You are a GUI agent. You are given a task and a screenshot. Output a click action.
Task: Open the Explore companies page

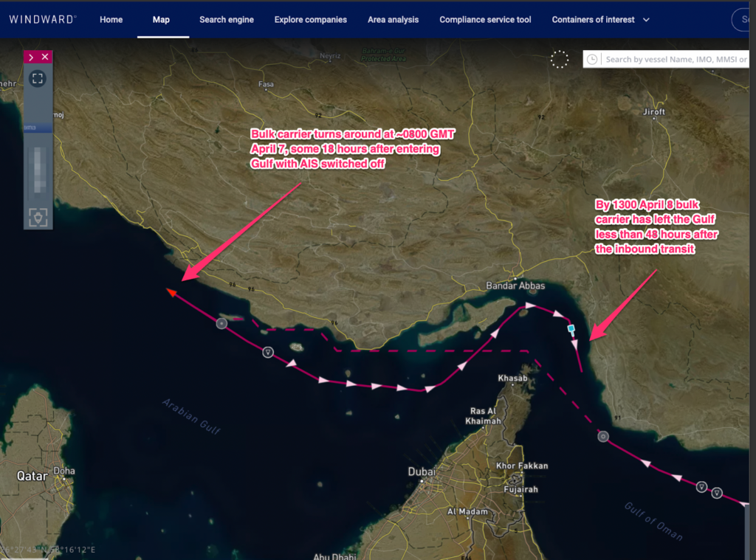click(310, 20)
